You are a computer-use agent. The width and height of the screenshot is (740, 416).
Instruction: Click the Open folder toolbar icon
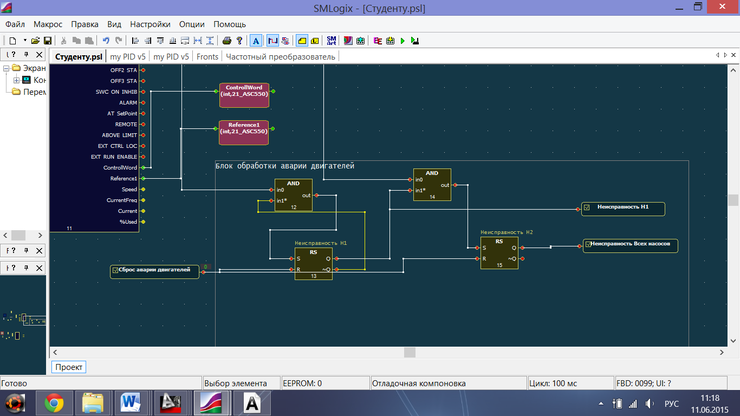pyautogui.click(x=35, y=41)
